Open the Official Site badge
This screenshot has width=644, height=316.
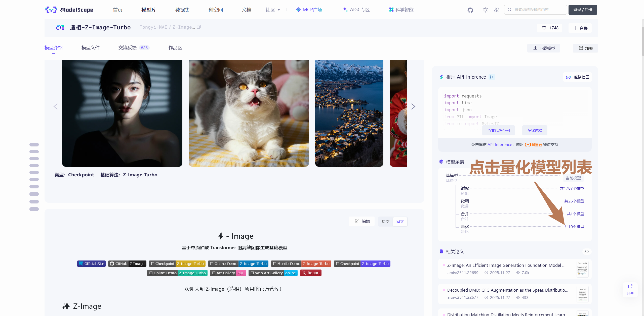pos(91,264)
